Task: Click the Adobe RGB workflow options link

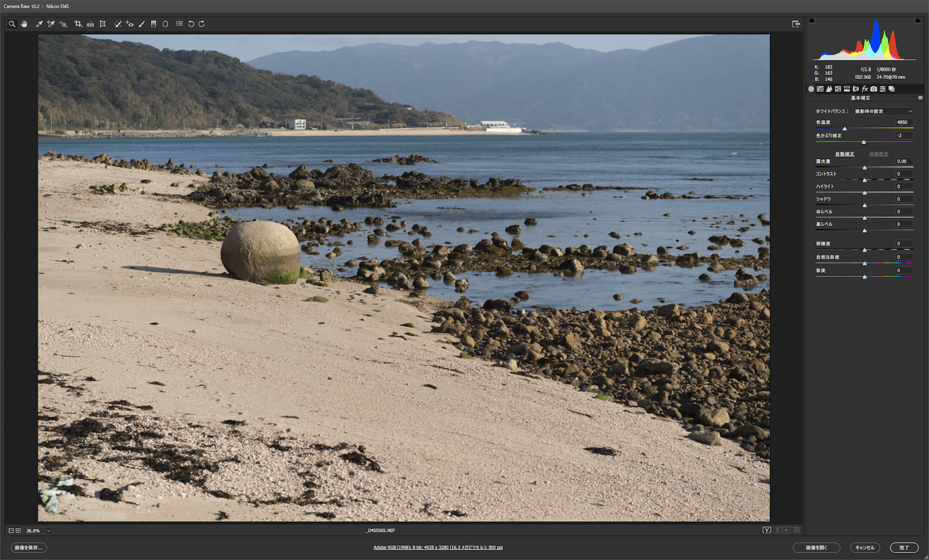Action: 438,547
